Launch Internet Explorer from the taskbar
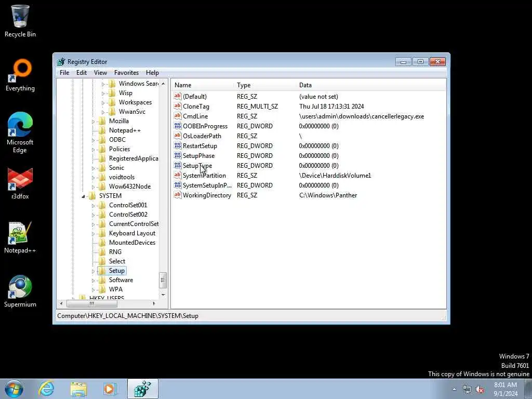 (46, 389)
